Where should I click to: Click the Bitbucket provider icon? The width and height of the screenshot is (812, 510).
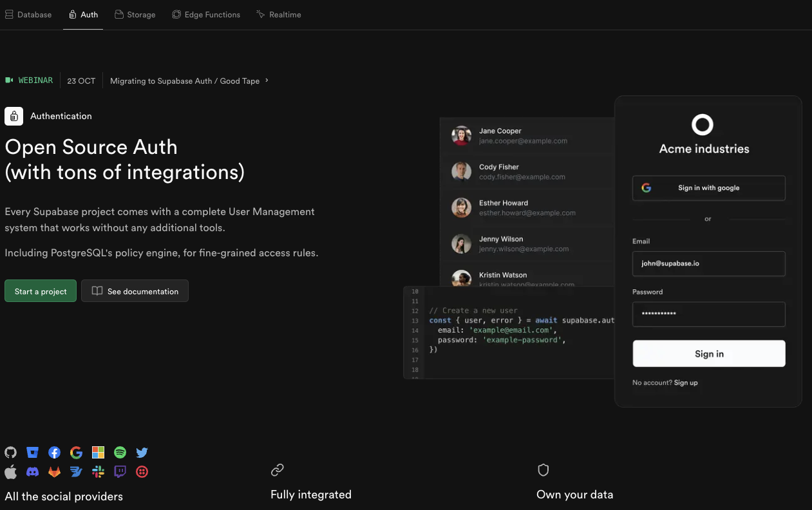coord(32,453)
